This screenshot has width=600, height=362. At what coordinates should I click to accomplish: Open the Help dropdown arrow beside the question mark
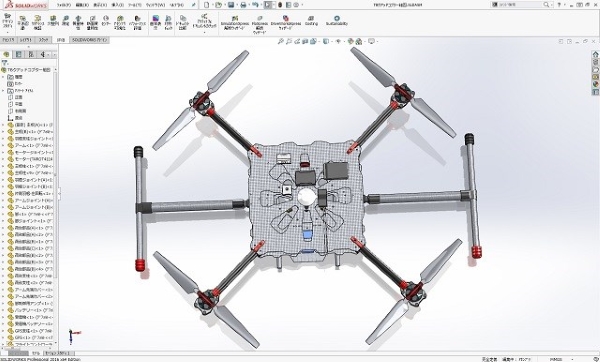(565, 5)
